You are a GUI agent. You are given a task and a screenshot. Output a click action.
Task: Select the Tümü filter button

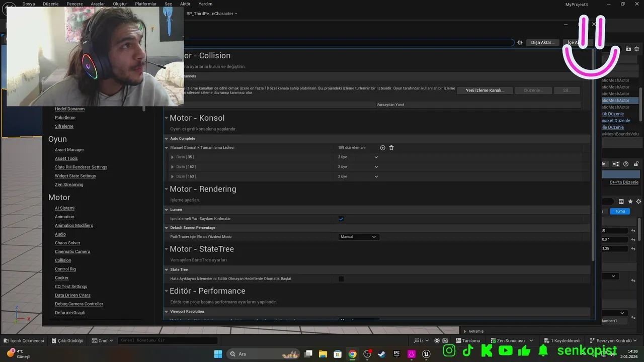[620, 211]
